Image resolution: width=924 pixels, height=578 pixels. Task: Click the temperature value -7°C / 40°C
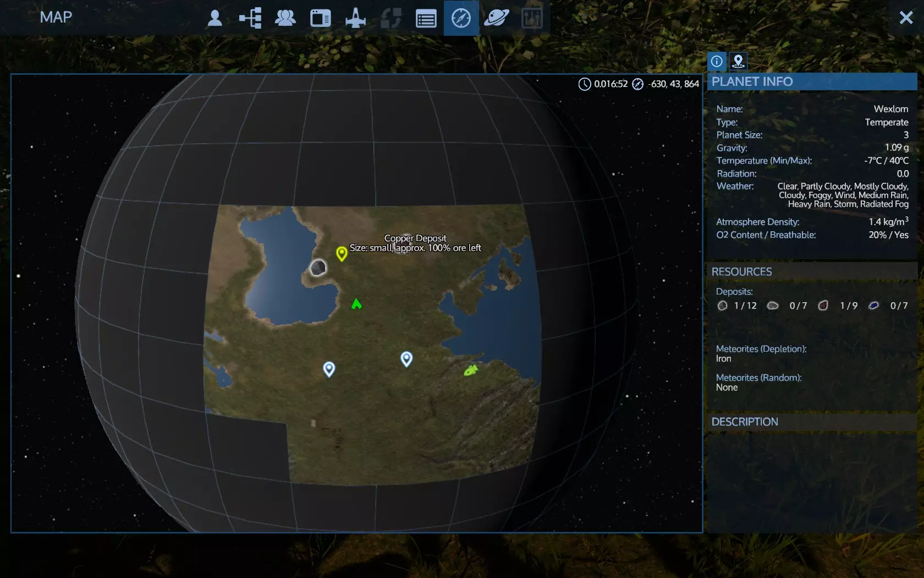[x=886, y=161]
